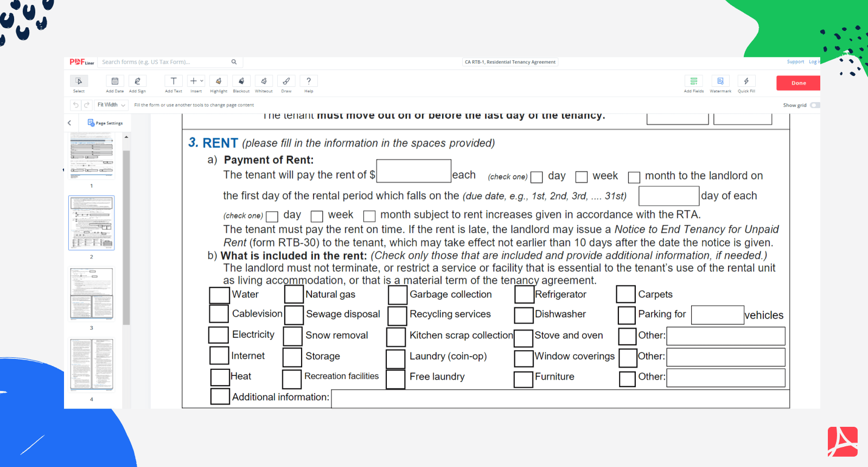The image size is (868, 467).
Task: Select the Select cursor tool
Action: click(79, 81)
